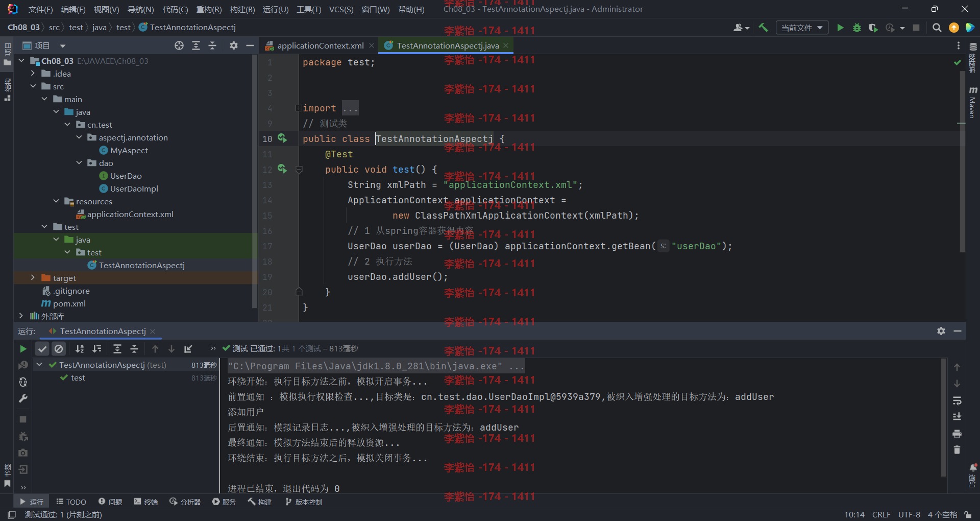Open the VCS(S) menu

pos(341,9)
